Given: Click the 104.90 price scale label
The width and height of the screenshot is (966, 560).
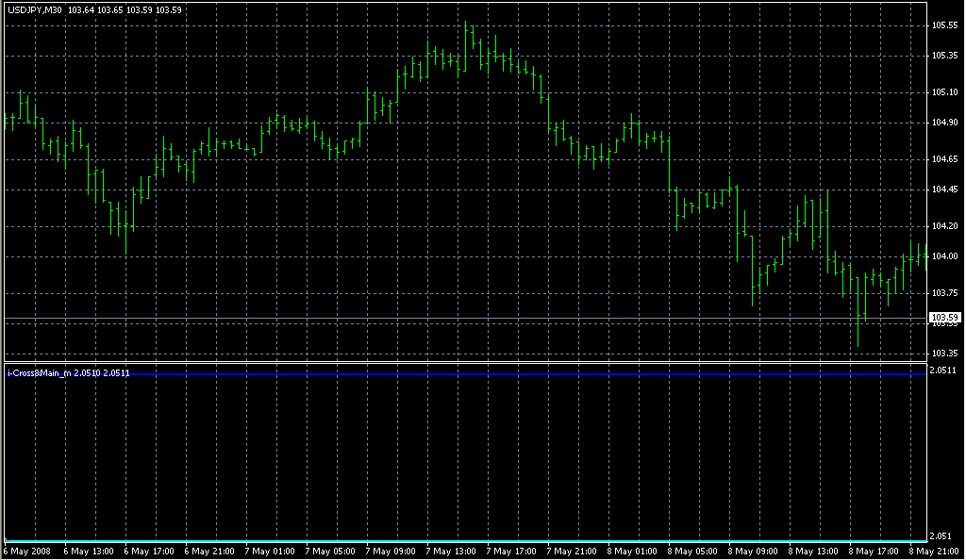Looking at the screenshot, I should click(944, 124).
